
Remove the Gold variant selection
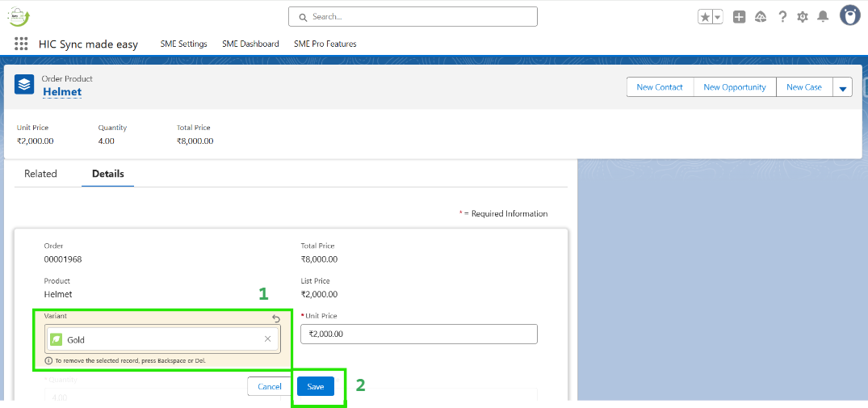267,339
